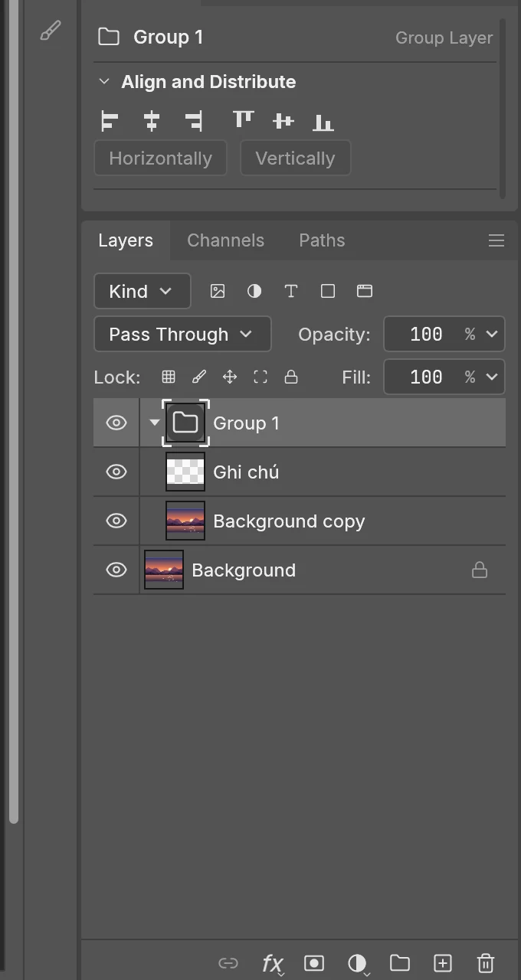Switch to the Layers tab
The height and width of the screenshot is (980, 521).
tap(126, 240)
